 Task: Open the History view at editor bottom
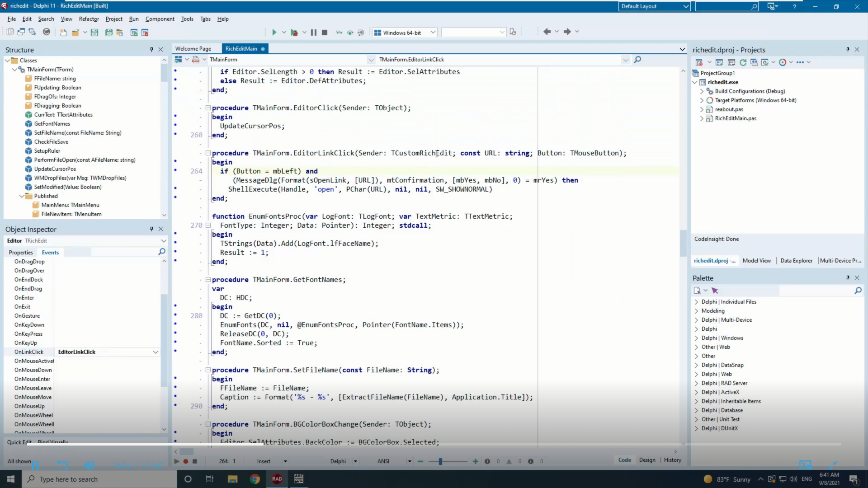click(x=672, y=460)
